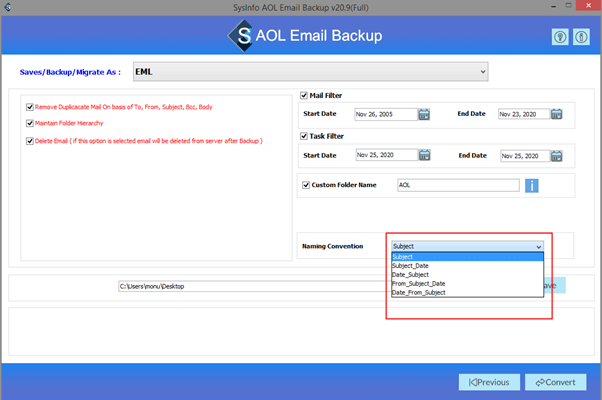Uncheck the Mail Filter checkbox
Viewport: 602px width, 400px height.
coord(304,96)
